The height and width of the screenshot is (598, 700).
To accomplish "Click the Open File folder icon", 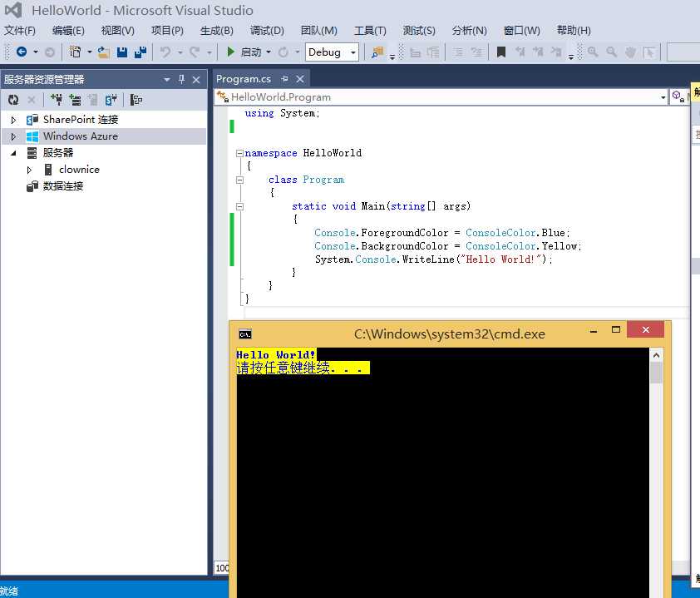I will 104,52.
